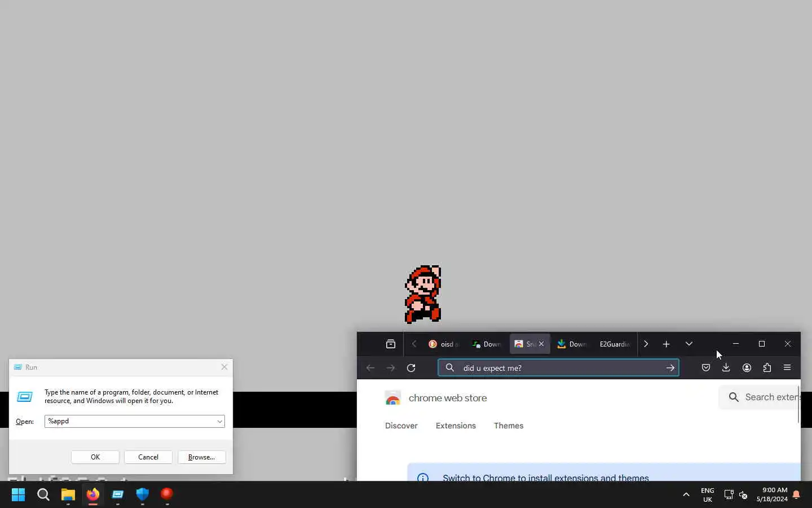Open network and volume tray icons
The height and width of the screenshot is (508, 812).
(736, 494)
